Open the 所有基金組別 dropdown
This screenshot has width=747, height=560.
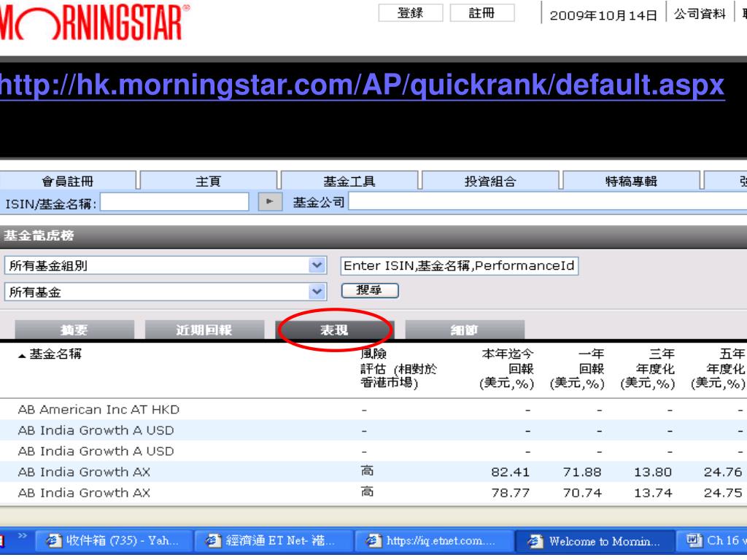point(317,265)
